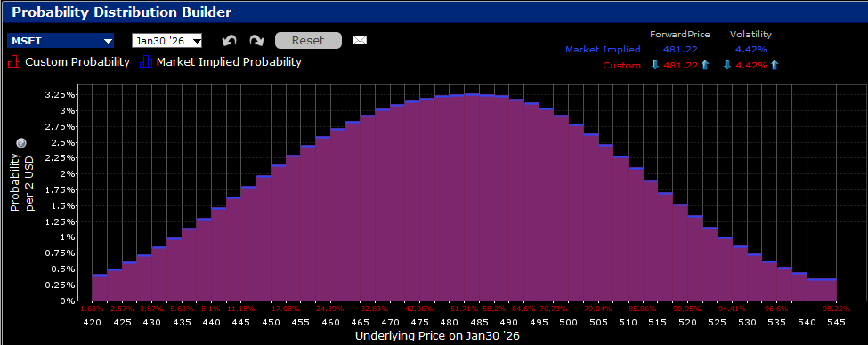Click the Probability axis help question mark
This screenshot has height=345, width=868.
pyautogui.click(x=21, y=143)
